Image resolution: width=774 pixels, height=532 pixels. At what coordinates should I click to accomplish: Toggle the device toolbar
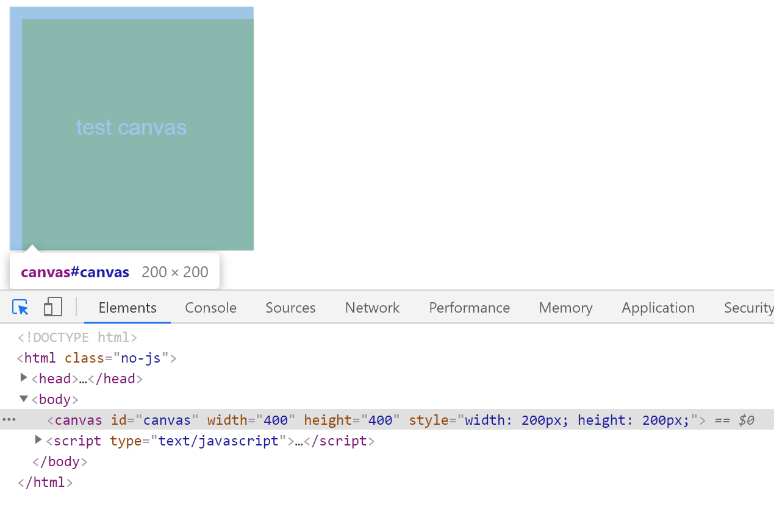[52, 307]
